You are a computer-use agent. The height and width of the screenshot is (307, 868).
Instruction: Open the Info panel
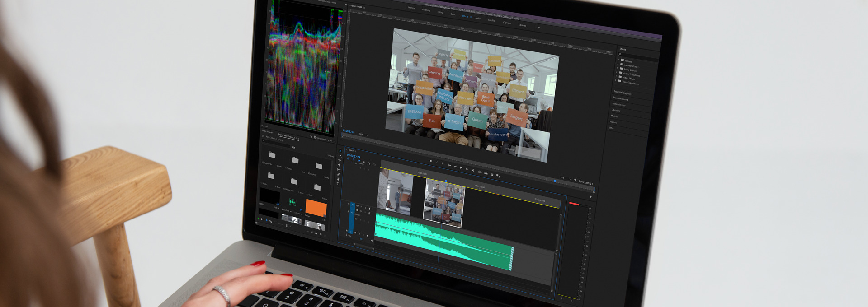pos(611,128)
